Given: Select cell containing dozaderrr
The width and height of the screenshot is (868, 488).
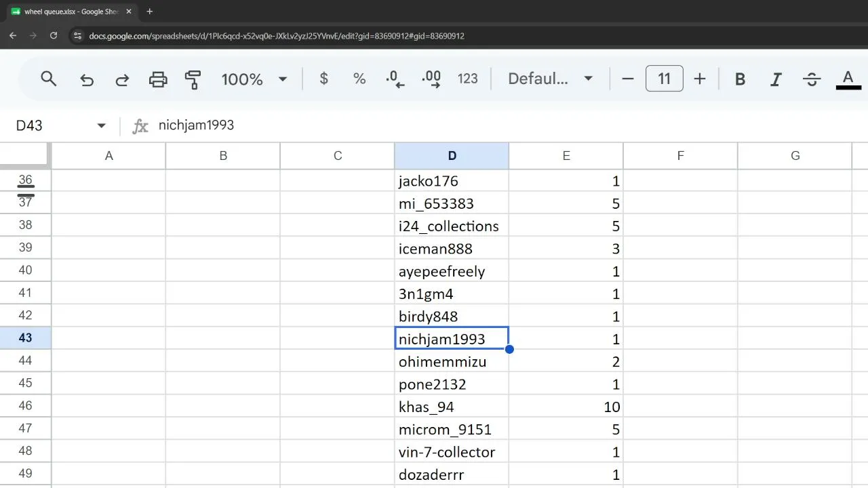Looking at the screenshot, I should click(452, 474).
